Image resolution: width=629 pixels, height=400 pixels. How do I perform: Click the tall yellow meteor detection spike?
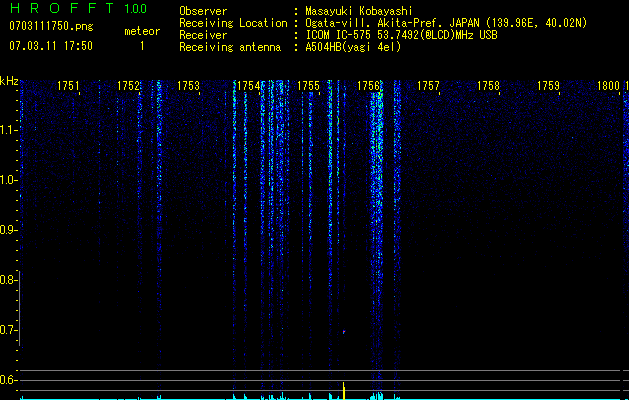point(344,391)
